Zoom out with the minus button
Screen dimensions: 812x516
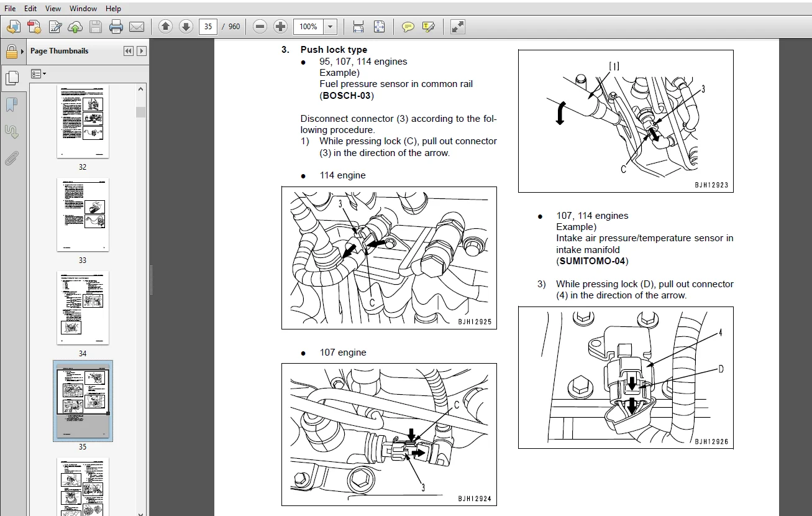(260, 27)
